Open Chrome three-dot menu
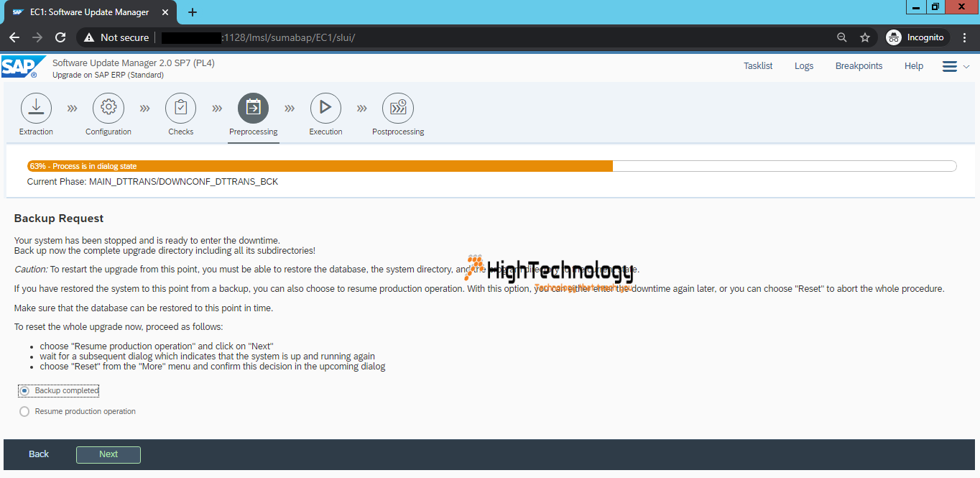The width and height of the screenshot is (980, 478). click(965, 37)
